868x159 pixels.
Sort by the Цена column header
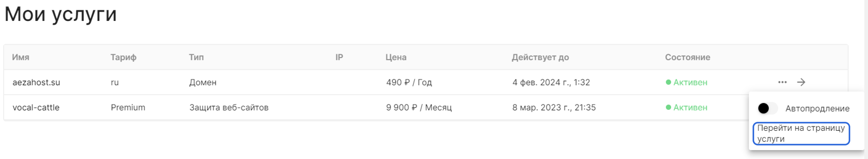pyautogui.click(x=396, y=57)
